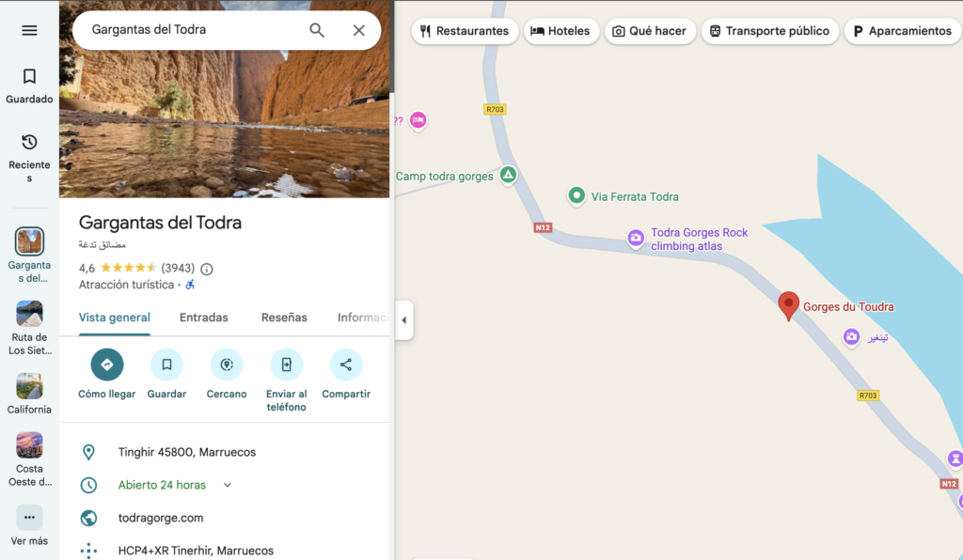This screenshot has width=963, height=560.
Task: Open the todragorge.com website link
Action: [x=161, y=518]
